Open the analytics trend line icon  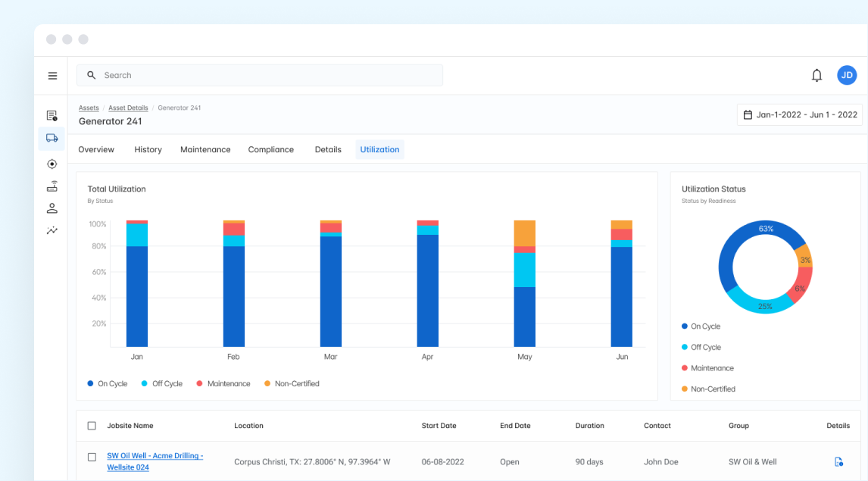coord(52,230)
